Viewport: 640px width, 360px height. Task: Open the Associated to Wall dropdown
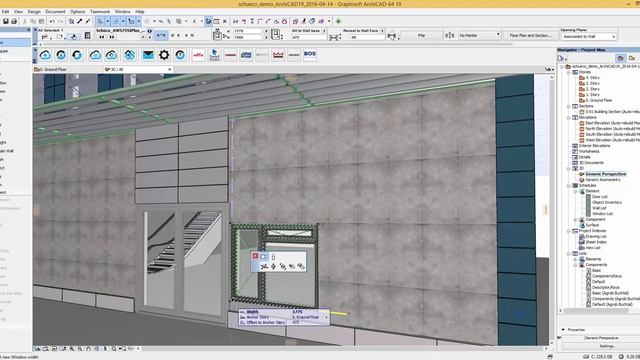[589, 36]
